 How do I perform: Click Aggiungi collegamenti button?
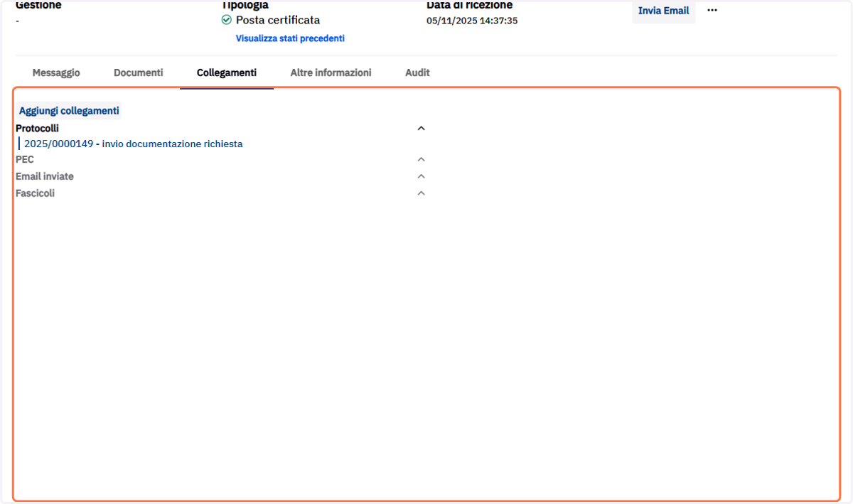[69, 111]
